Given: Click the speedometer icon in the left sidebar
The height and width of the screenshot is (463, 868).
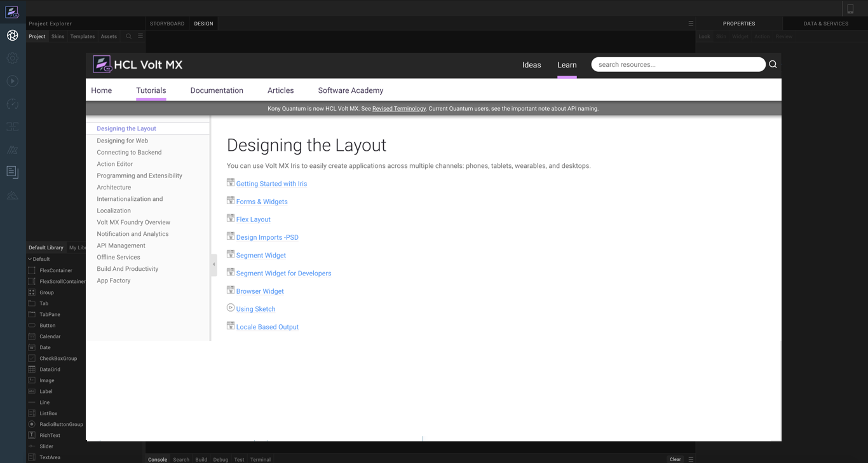Looking at the screenshot, I should tap(12, 104).
